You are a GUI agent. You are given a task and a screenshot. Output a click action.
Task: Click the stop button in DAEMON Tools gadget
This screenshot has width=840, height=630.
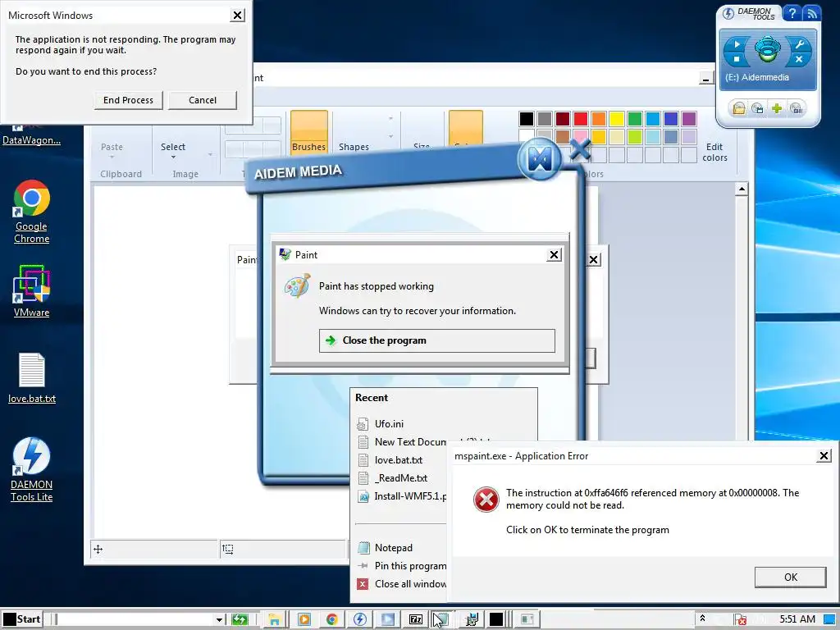tap(737, 59)
